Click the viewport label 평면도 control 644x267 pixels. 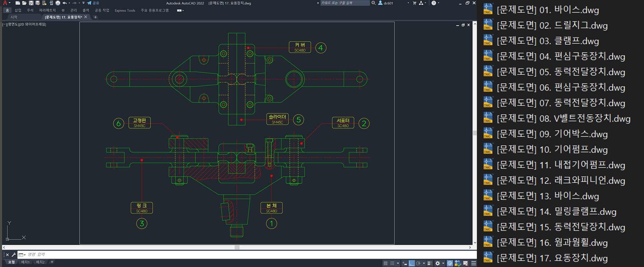coord(12,24)
